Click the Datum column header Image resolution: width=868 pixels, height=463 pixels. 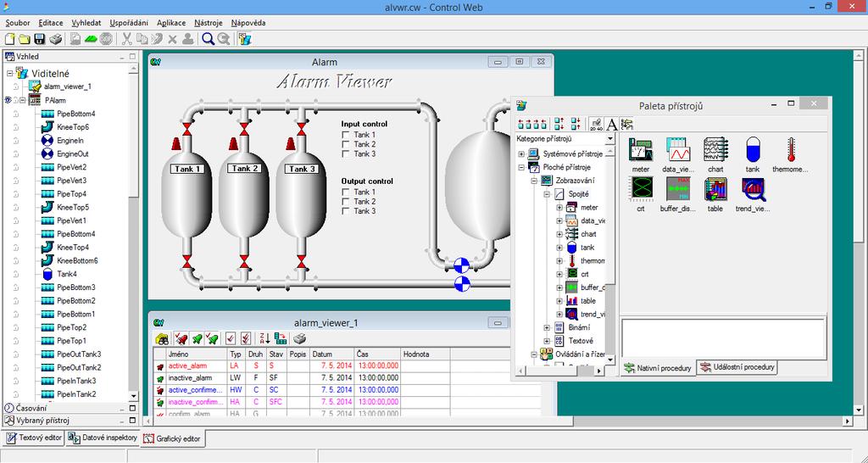point(332,354)
